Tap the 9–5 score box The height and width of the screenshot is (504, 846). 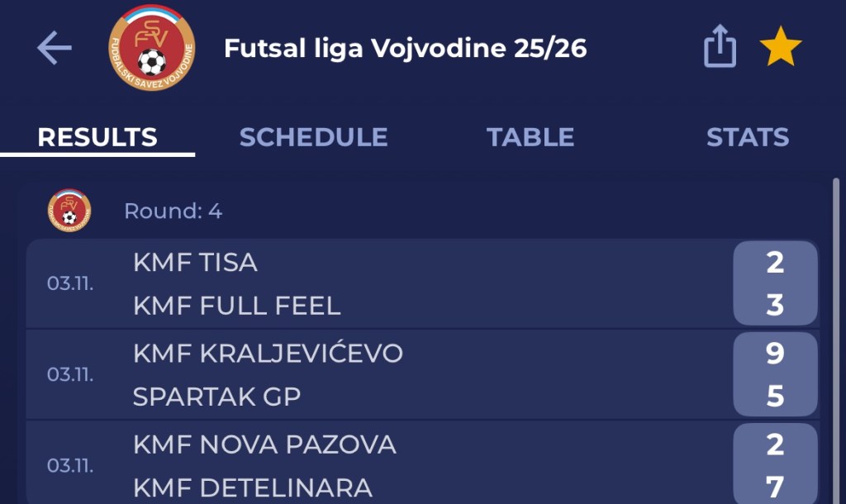pyautogui.click(x=774, y=374)
